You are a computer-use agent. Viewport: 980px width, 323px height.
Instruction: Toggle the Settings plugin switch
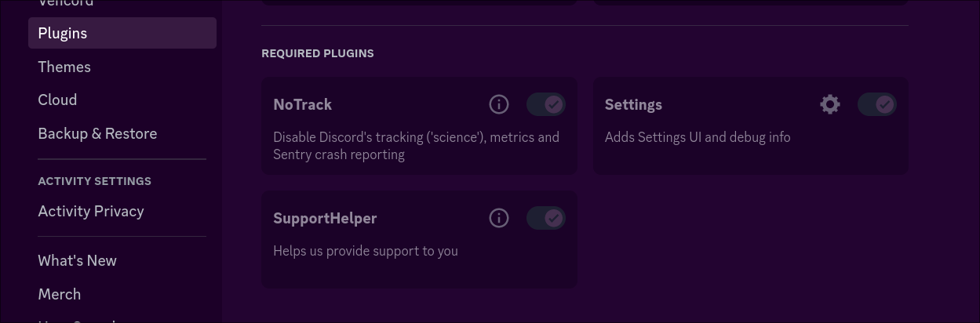(877, 104)
